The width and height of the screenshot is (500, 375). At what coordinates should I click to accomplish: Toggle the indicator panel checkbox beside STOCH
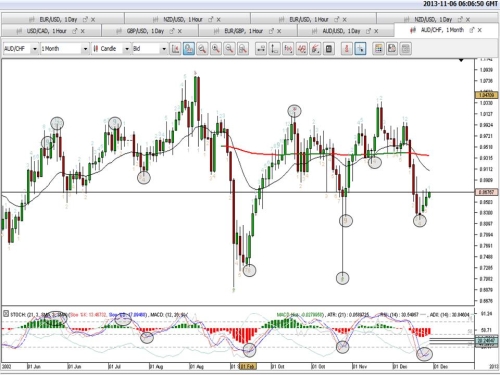[6, 314]
